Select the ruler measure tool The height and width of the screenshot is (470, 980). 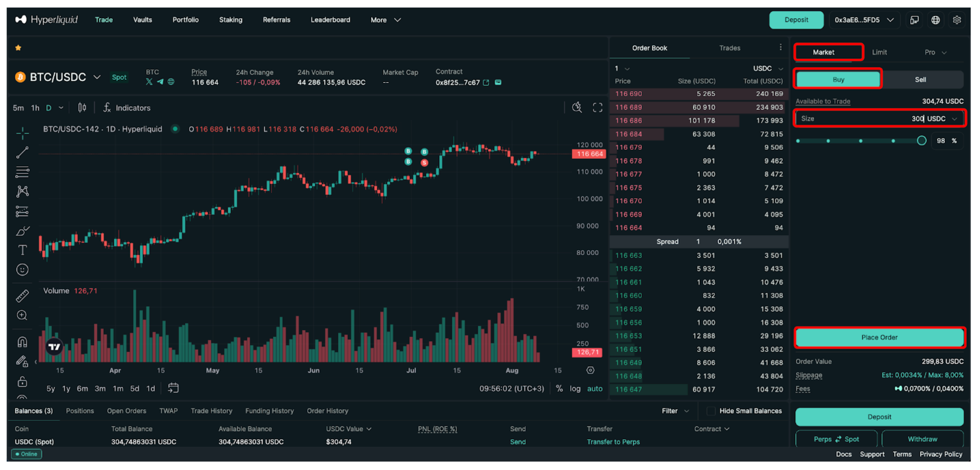coord(22,296)
